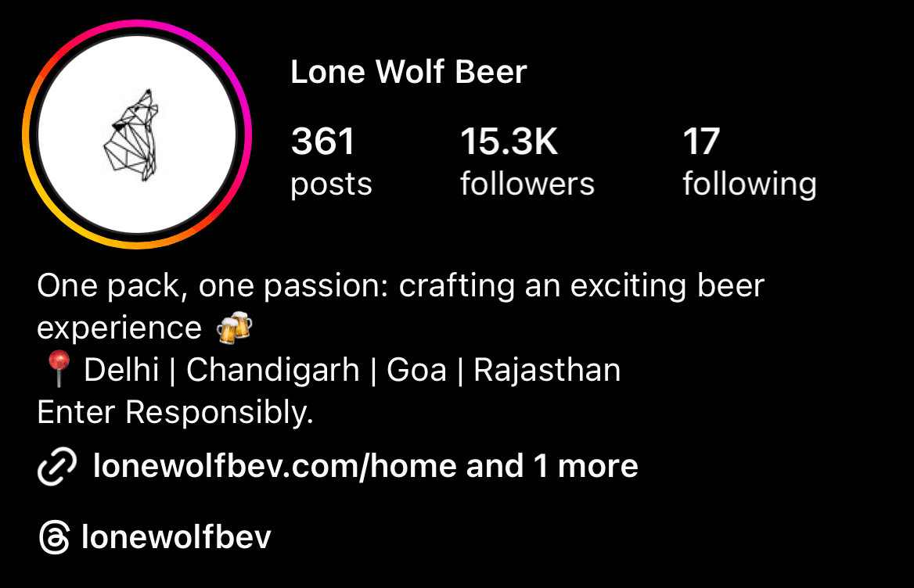The image size is (914, 588).
Task: Select the Lone Wolf Beer profile name
Action: coord(408,72)
